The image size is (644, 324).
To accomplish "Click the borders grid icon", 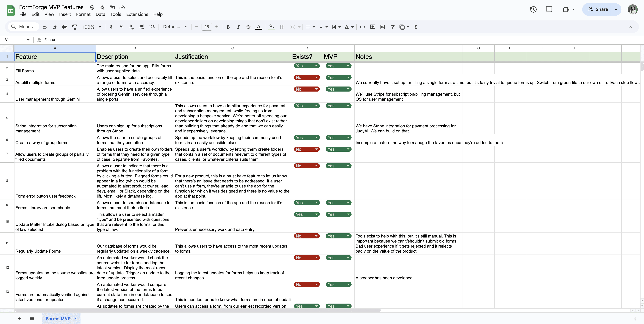I will coord(282,27).
